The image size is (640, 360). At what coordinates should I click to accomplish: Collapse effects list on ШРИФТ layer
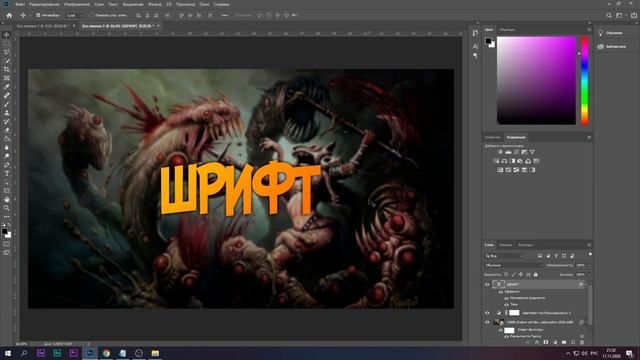tap(587, 284)
